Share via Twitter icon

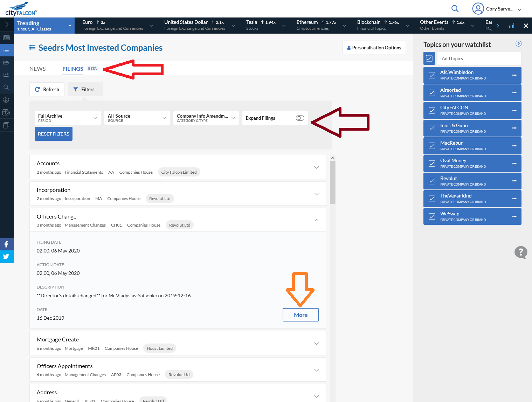pos(7,257)
